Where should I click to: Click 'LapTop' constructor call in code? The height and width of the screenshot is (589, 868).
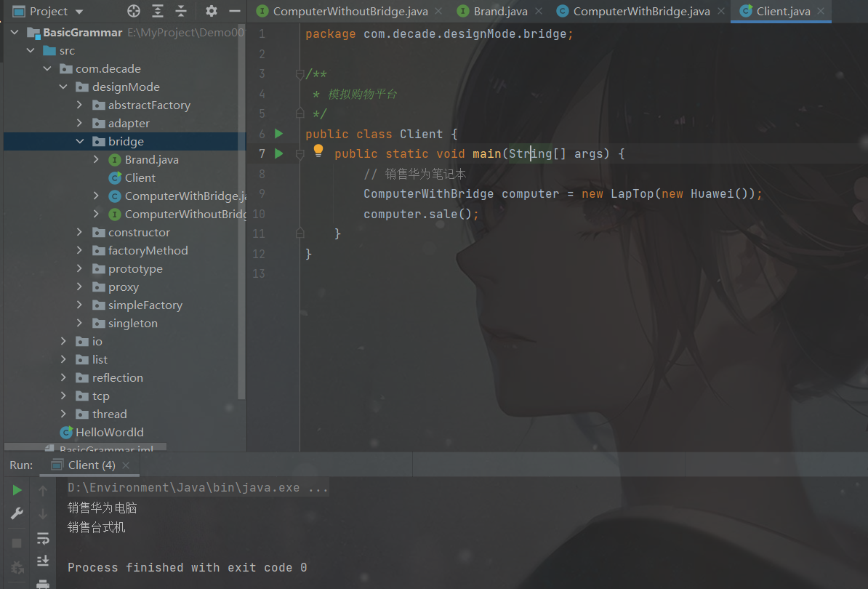point(632,193)
